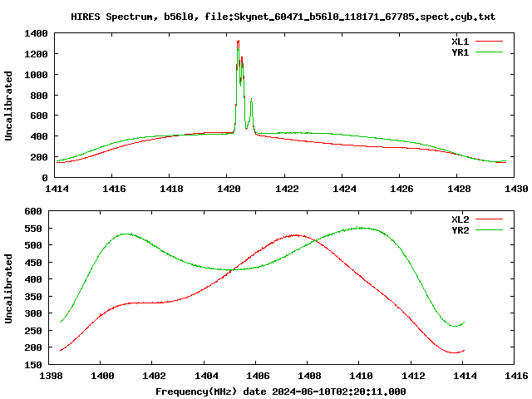This screenshot has width=532, height=399.
Task: Click the 1200 y-axis tick in top plot
Action: point(36,54)
